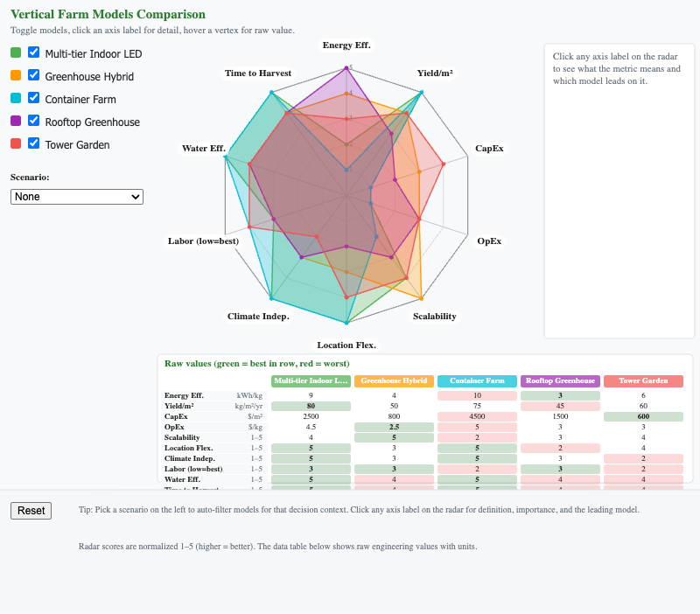Disable the Container Farm model checkbox
700x614 pixels.
tap(33, 98)
